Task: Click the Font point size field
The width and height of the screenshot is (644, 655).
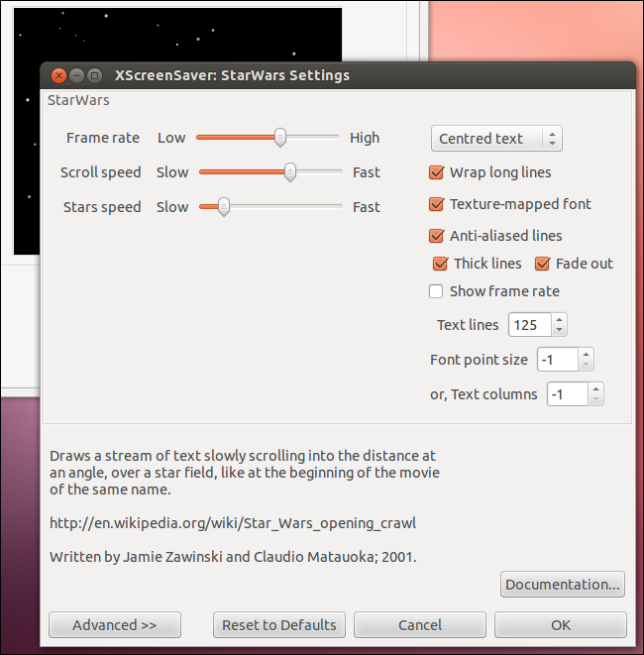Action: tap(558, 360)
